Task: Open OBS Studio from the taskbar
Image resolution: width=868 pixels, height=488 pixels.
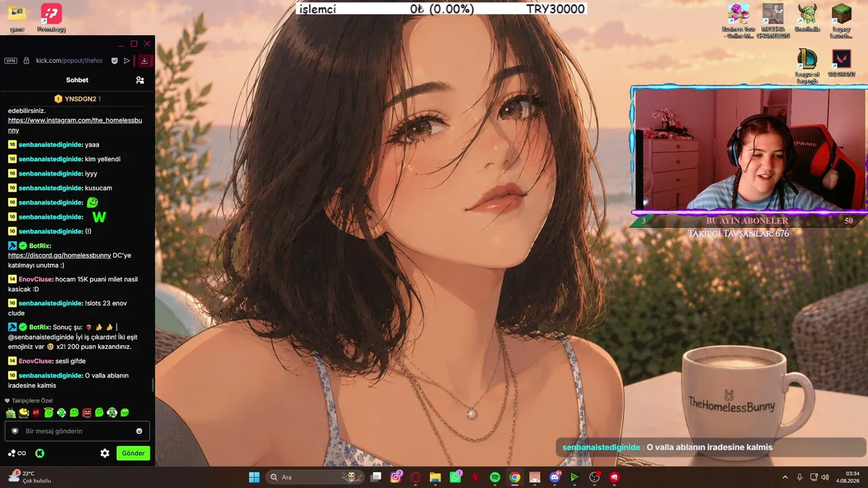Action: coord(595,477)
